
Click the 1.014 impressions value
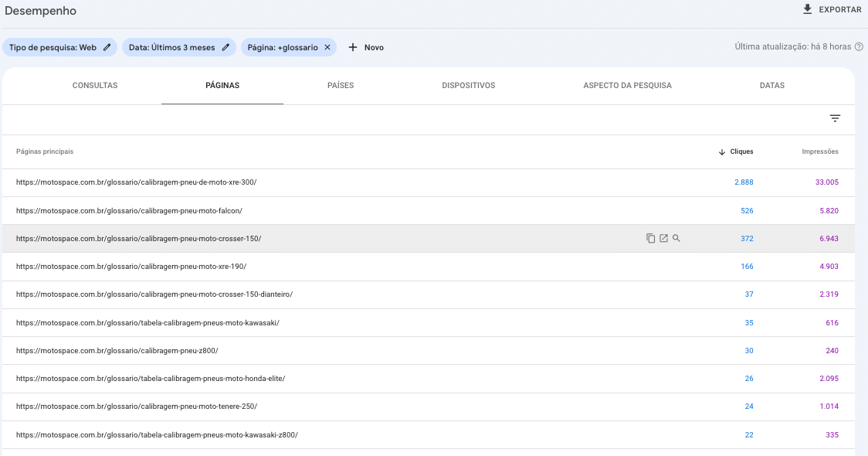(x=829, y=406)
